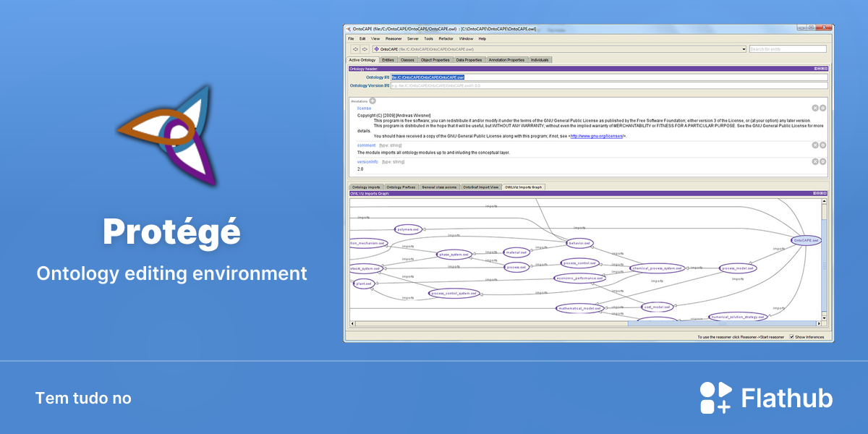Edit the versionInfo annotation via circle icon
Screen dimensions: 868x434
click(822, 162)
